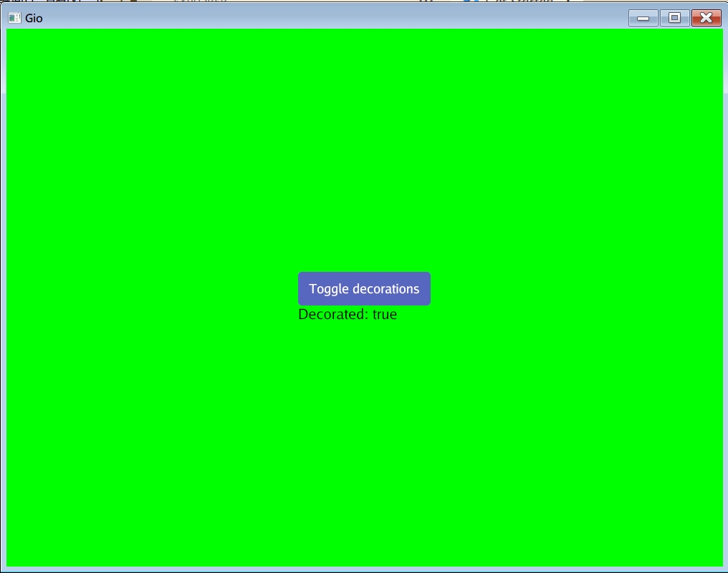Click the "true" value after Decorated

click(385, 314)
